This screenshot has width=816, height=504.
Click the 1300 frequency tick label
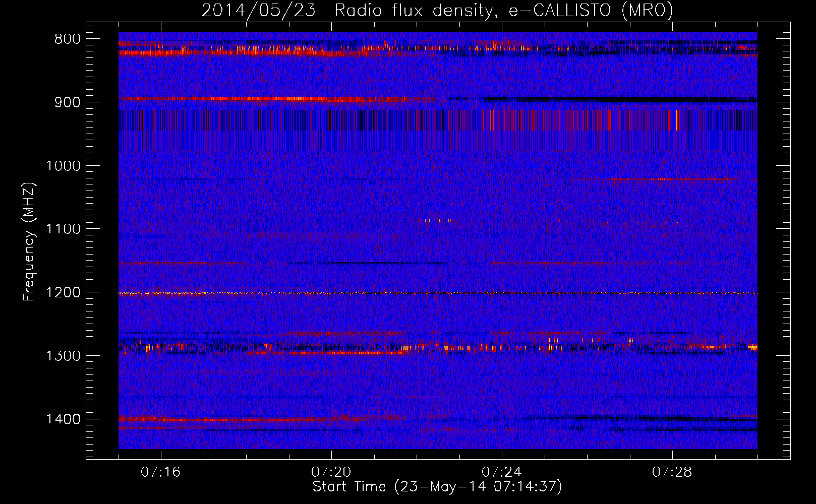click(63, 356)
